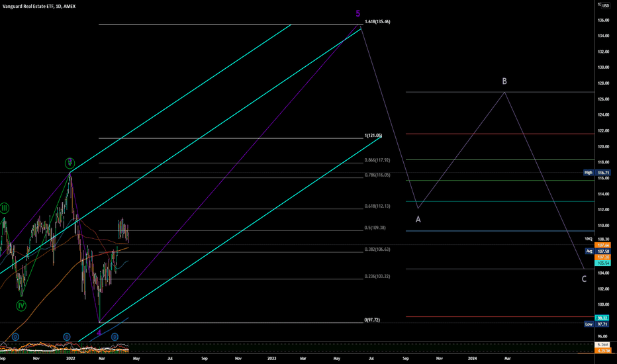Click the 2024 time axis label
The width and height of the screenshot is (617, 364).
pyautogui.click(x=473, y=359)
